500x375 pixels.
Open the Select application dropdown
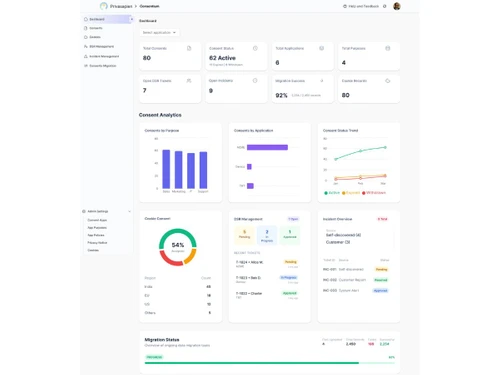(x=159, y=32)
